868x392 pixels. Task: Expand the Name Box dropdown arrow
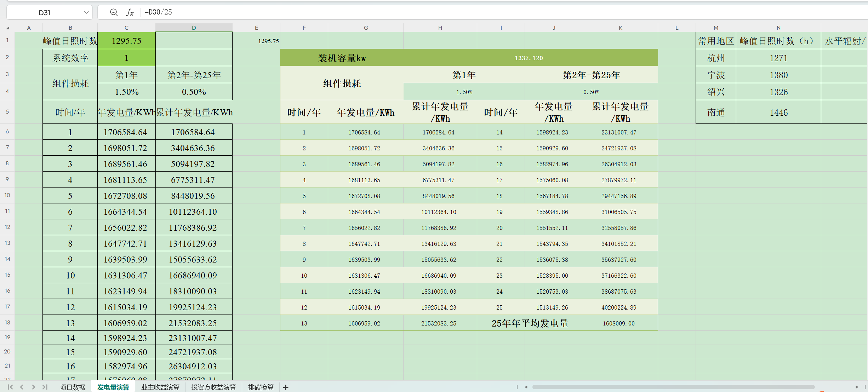[86, 12]
